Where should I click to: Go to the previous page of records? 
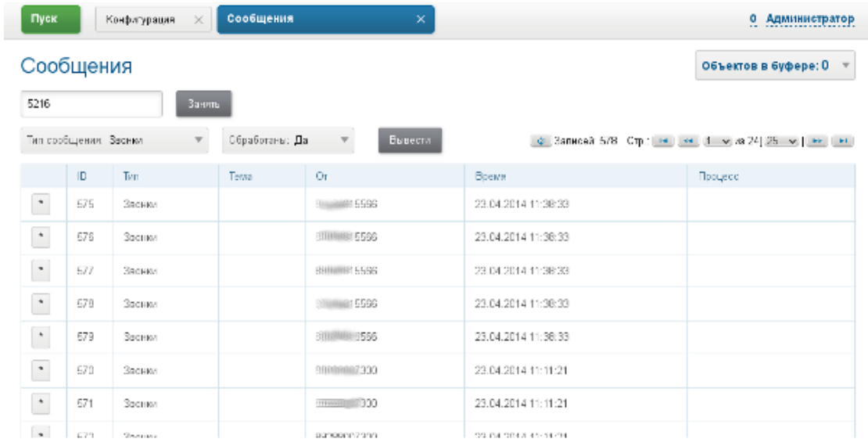(x=689, y=142)
